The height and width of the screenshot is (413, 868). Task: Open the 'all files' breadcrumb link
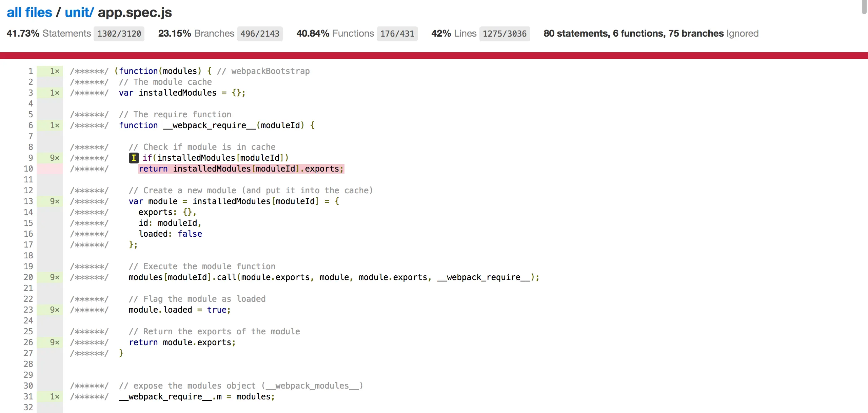[29, 13]
